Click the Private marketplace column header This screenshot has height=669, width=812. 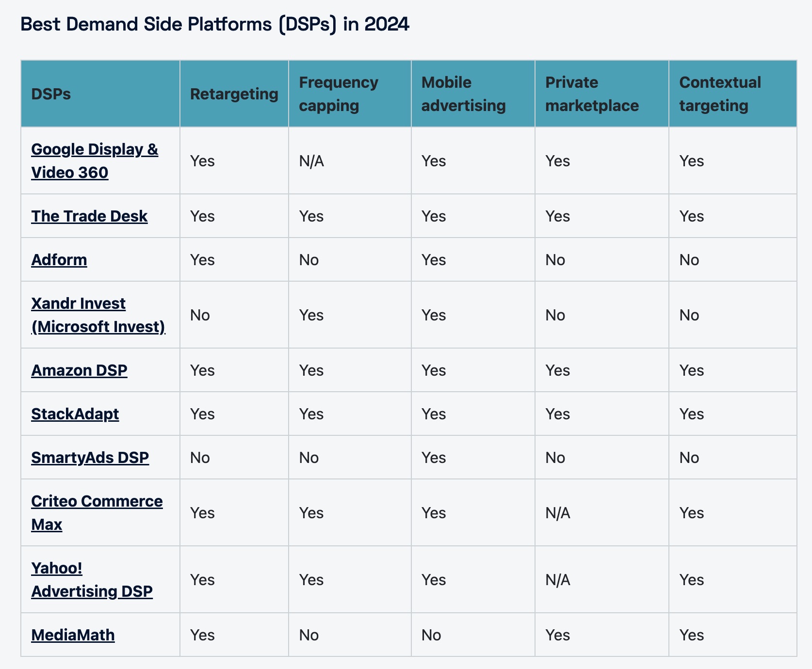click(602, 94)
